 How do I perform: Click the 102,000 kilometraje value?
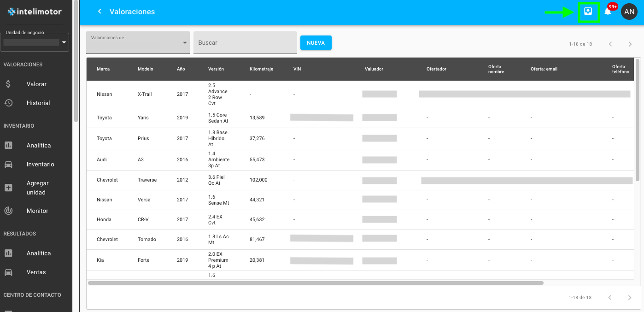[258, 180]
